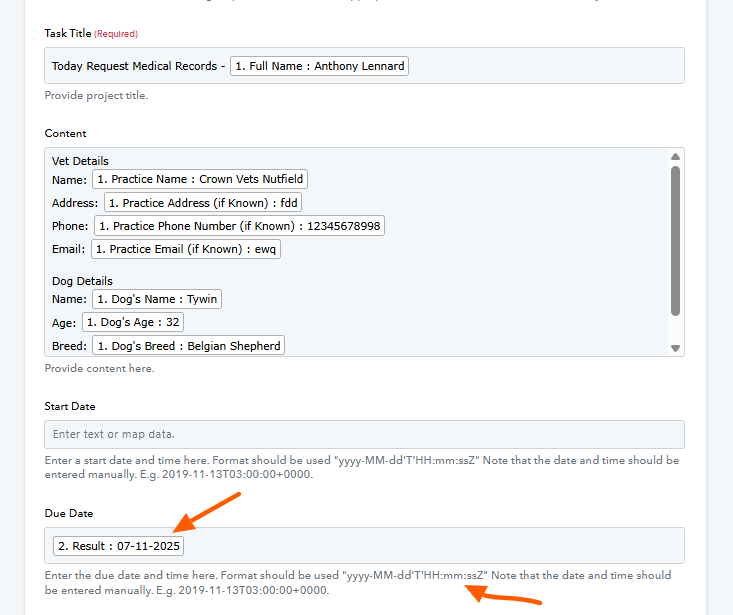Click the Dog's Breed : Belgian Shepherd tag
The image size is (733, 615).
point(188,346)
